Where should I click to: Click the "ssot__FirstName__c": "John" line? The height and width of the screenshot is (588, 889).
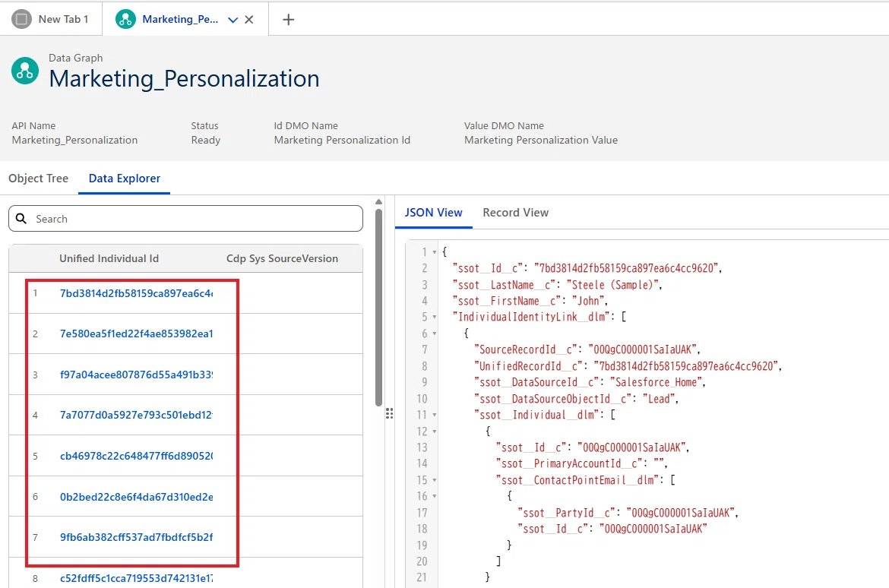[x=530, y=301]
